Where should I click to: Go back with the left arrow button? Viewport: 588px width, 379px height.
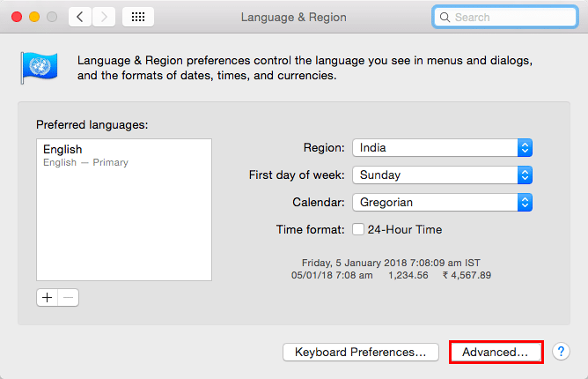[x=80, y=17]
